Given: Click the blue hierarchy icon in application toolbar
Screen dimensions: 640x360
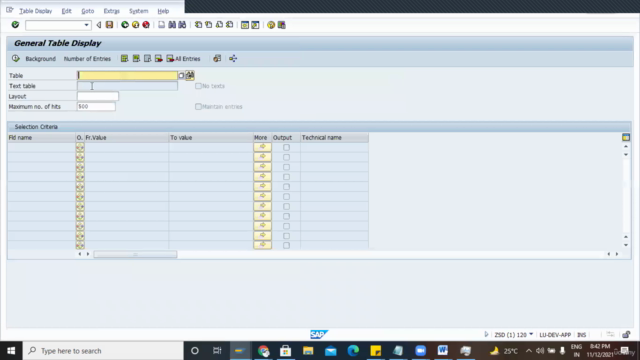Looking at the screenshot, I should (233, 59).
